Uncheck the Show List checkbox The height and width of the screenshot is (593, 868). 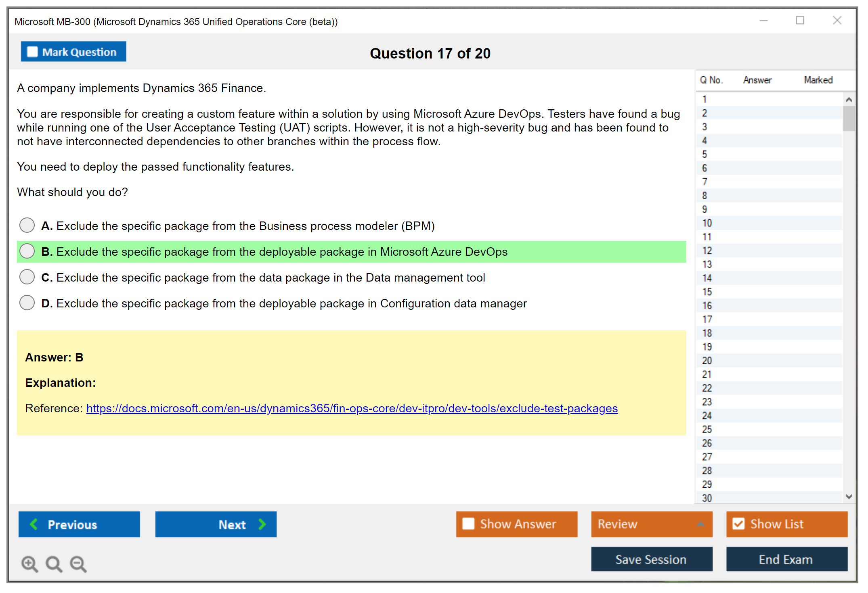pyautogui.click(x=738, y=524)
